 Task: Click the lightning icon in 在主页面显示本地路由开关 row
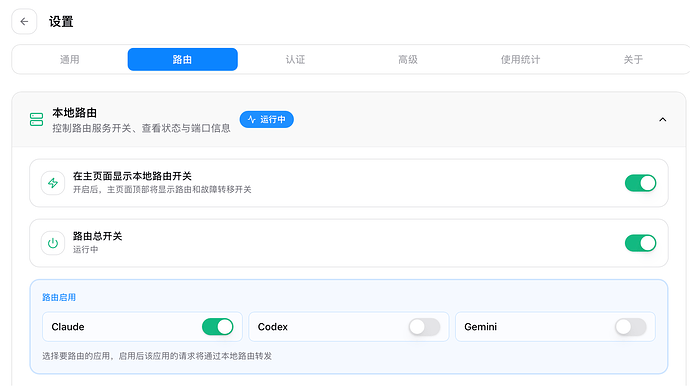pos(53,183)
